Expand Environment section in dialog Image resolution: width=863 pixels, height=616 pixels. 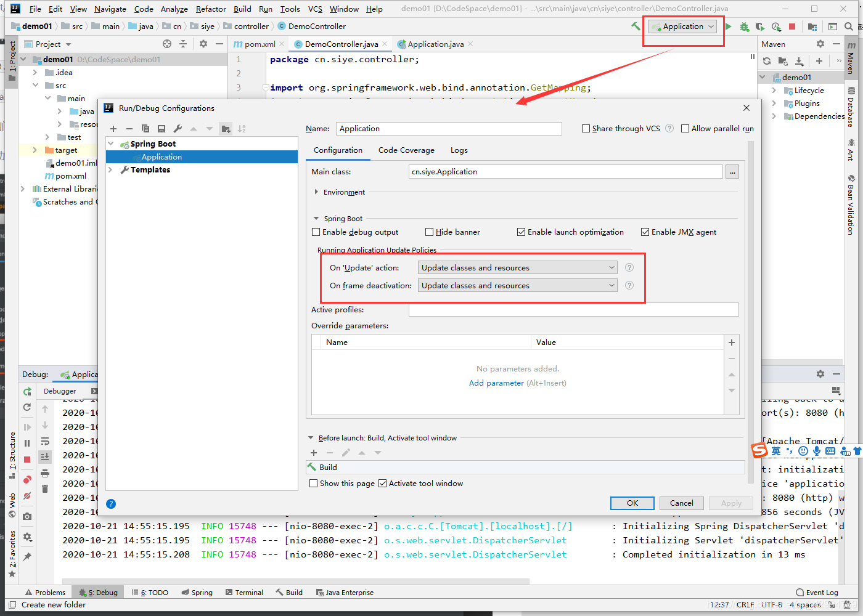tap(316, 192)
